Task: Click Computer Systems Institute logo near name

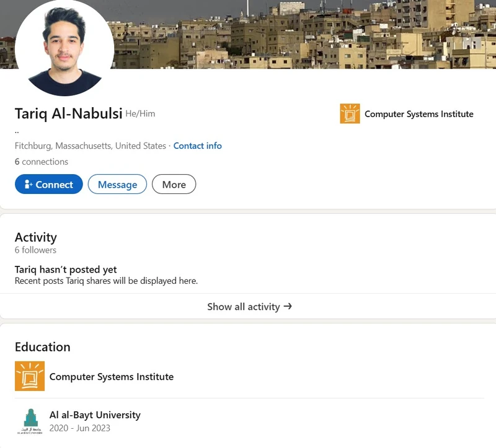Action: (350, 113)
